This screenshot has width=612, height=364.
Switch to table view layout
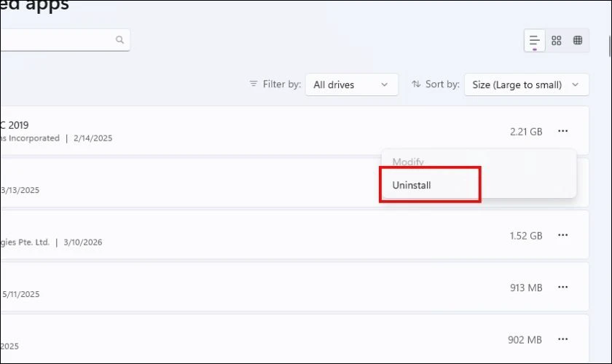(x=578, y=40)
